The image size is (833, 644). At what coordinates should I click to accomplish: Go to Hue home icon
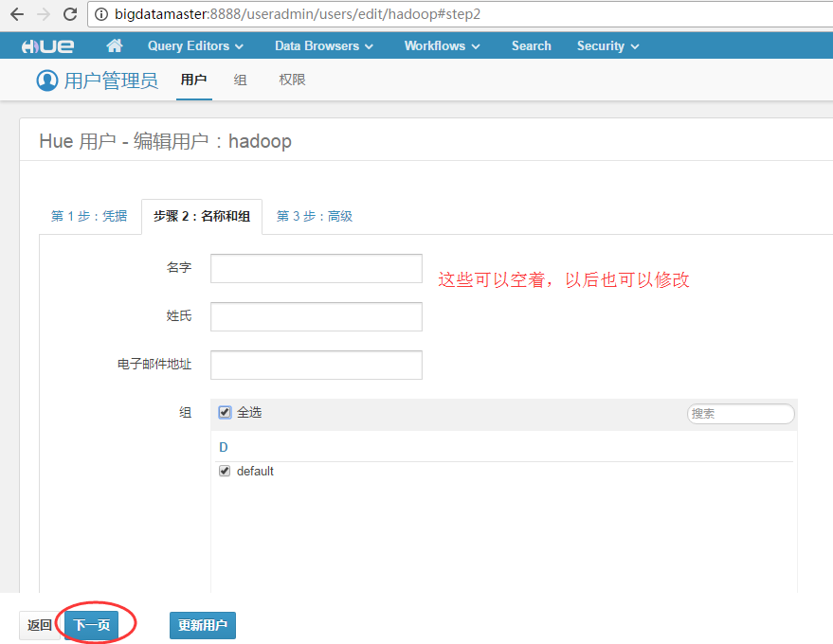click(115, 45)
